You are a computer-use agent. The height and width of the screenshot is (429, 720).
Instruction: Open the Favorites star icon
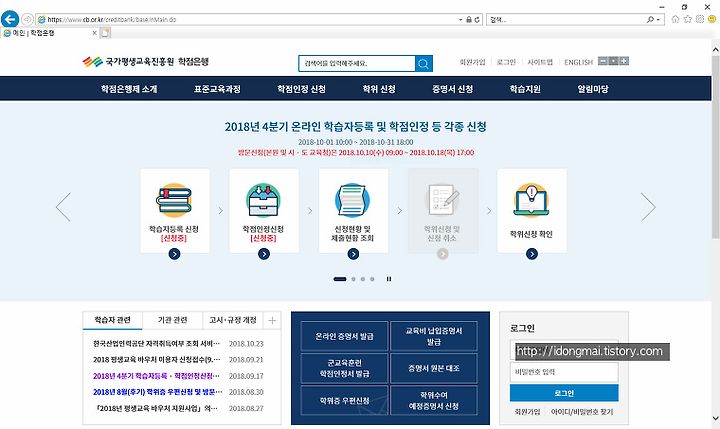pos(687,19)
